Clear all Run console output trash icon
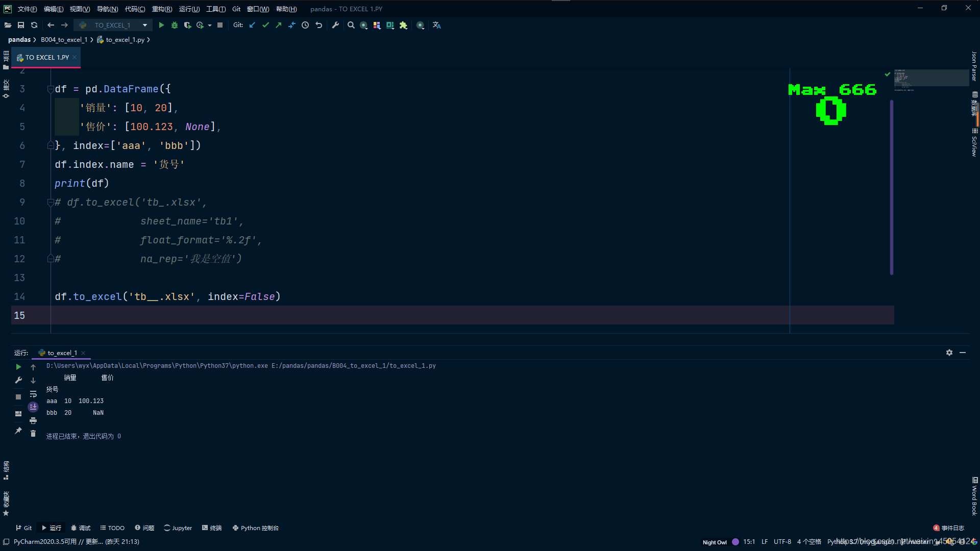Image resolution: width=980 pixels, height=551 pixels. (x=33, y=434)
